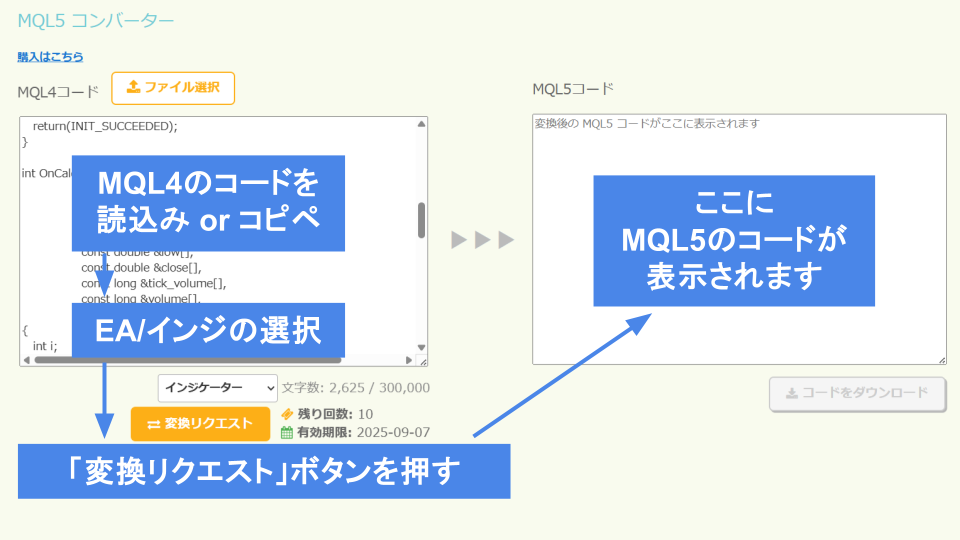960x540 pixels.
Task: Click the MQL5 output textarea resize grip
Action: pos(942,360)
